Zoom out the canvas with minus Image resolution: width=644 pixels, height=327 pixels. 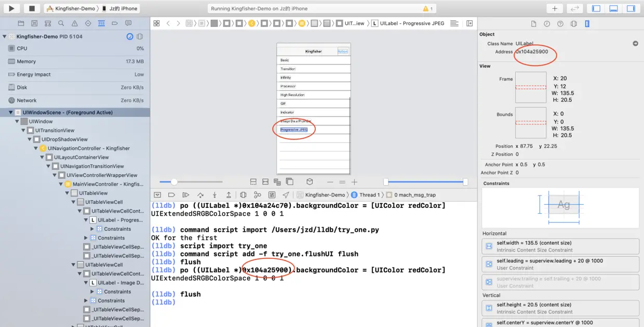point(330,182)
